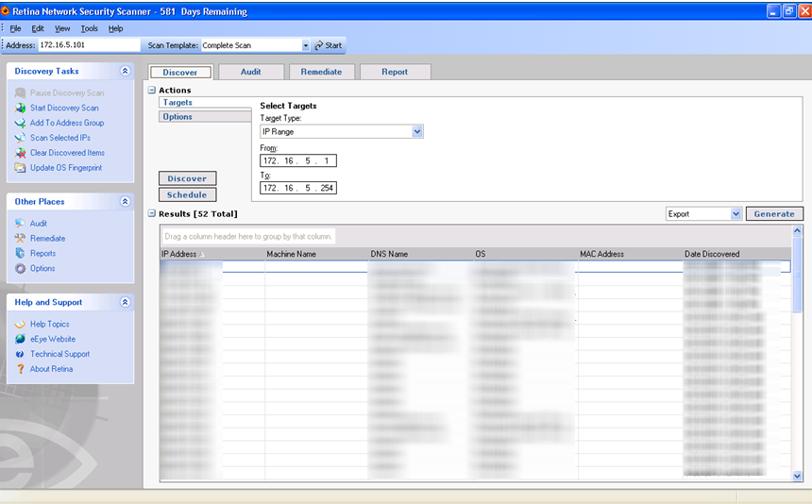Screen dimensions: 812x504
Task: Click the Address input field
Action: click(89, 45)
